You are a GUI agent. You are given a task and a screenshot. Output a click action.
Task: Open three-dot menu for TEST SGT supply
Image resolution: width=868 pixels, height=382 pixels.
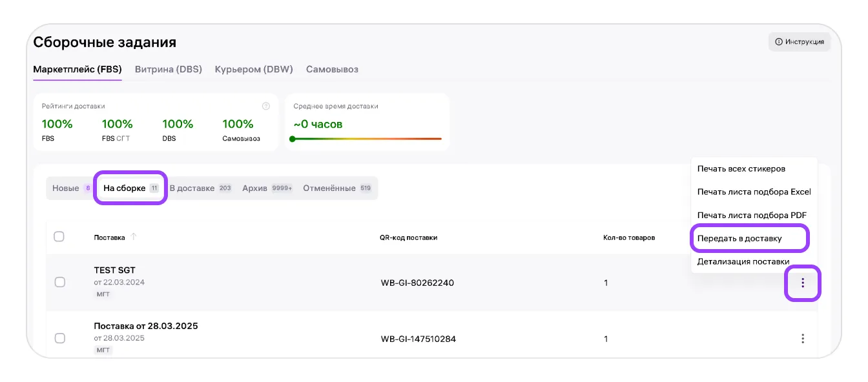tap(802, 283)
